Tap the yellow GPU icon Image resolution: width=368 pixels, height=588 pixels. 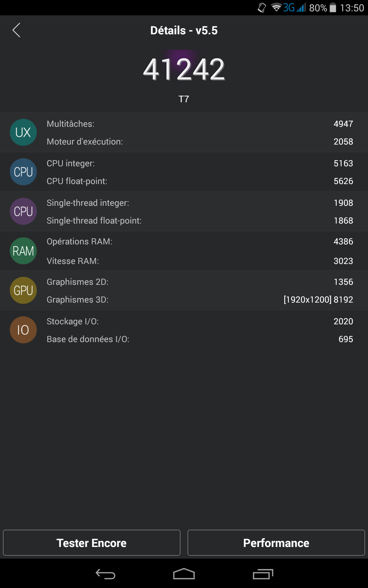tap(23, 290)
